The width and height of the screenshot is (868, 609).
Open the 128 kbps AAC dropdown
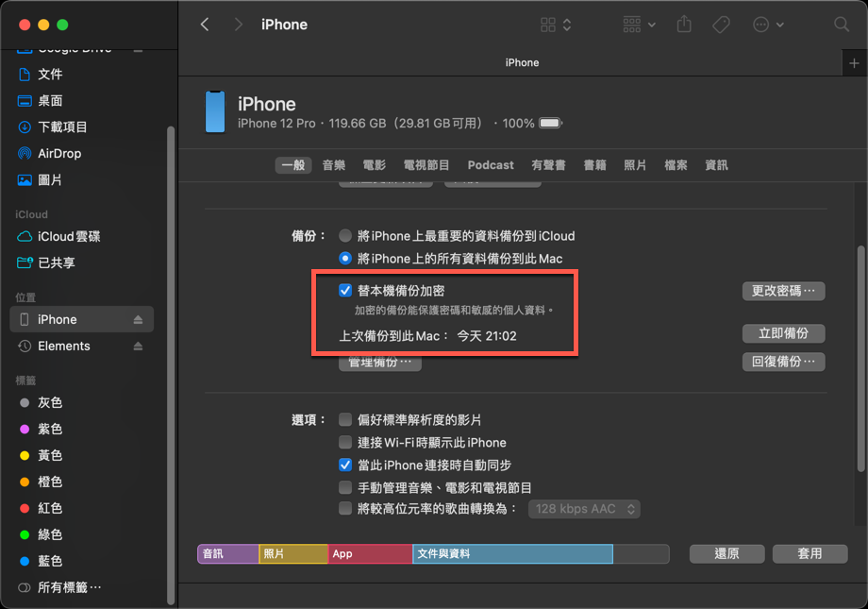pos(585,509)
